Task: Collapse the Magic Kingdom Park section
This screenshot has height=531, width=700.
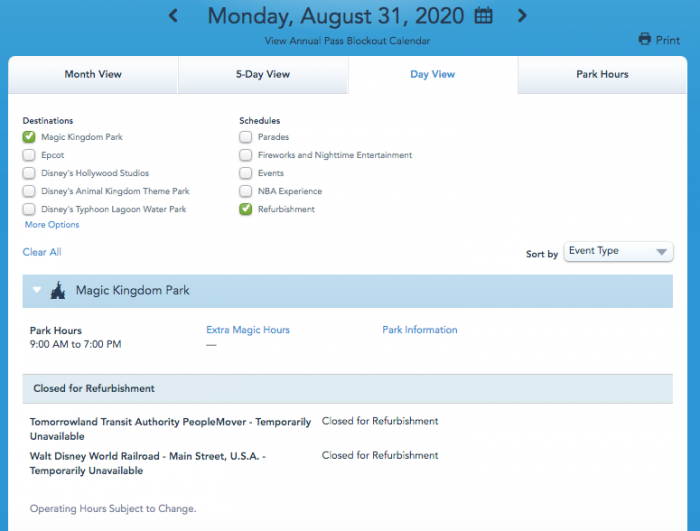Action: (37, 291)
